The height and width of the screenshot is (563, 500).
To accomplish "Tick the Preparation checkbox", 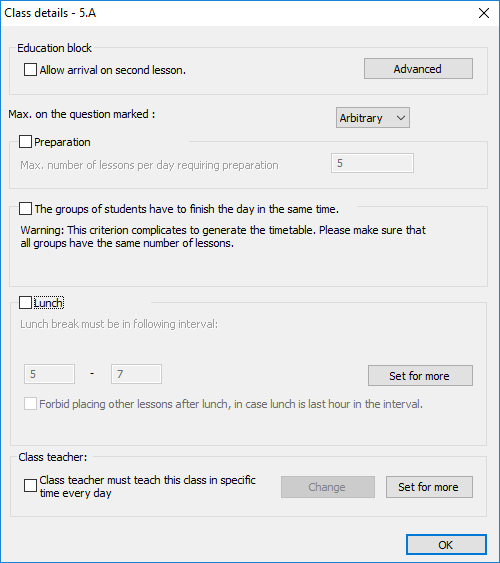I will (25, 142).
